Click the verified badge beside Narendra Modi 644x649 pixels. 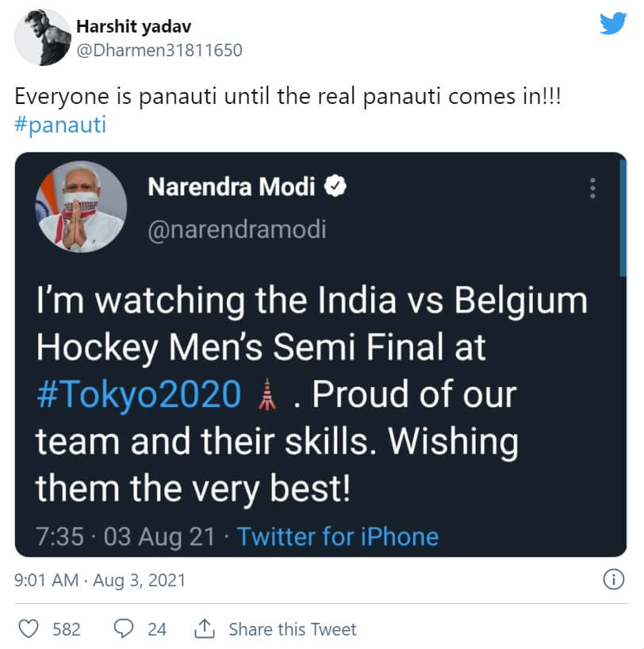tap(336, 187)
